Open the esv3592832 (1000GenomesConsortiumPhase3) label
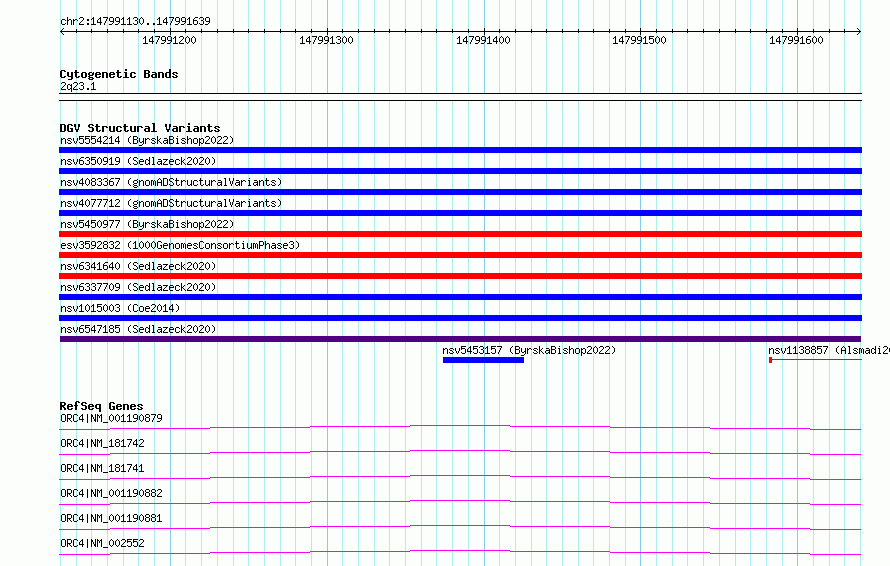The height and width of the screenshot is (566, 890). coord(180,245)
